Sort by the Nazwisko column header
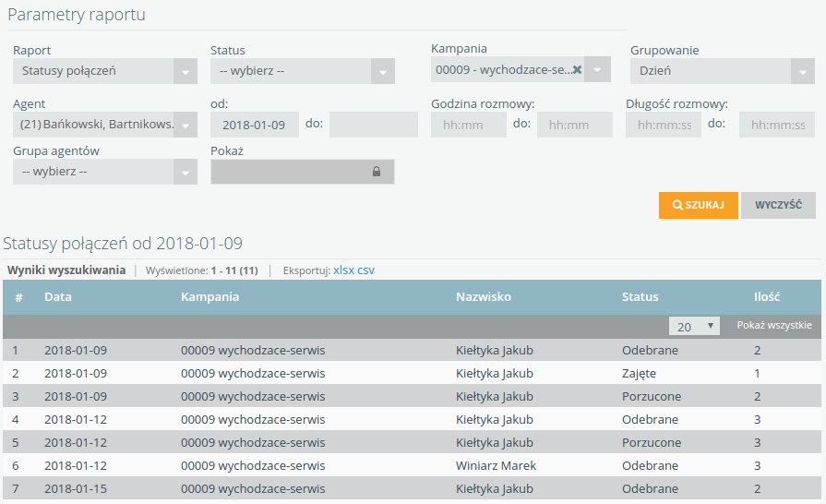 (x=483, y=297)
